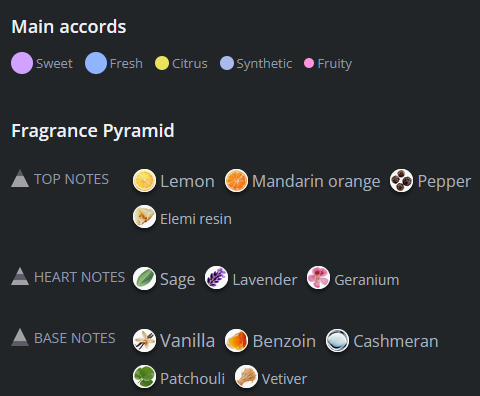Open the Lavender flower icon
This screenshot has width=480, height=396.
[216, 277]
